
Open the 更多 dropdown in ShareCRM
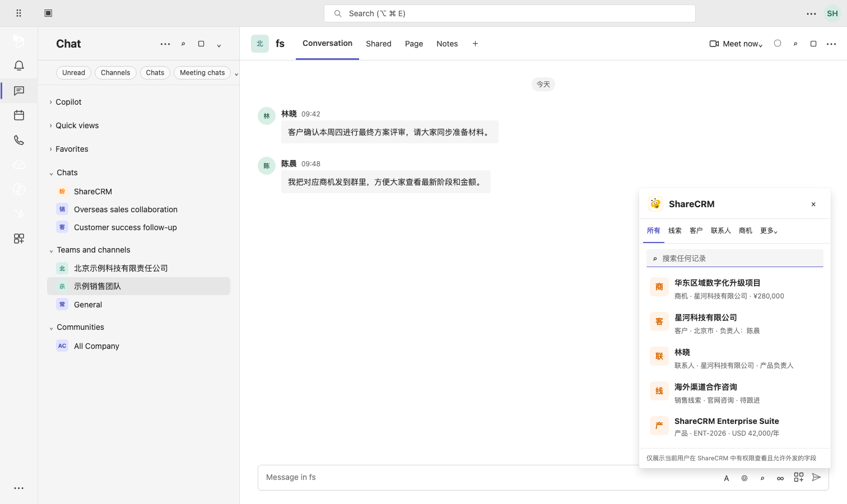[769, 231]
